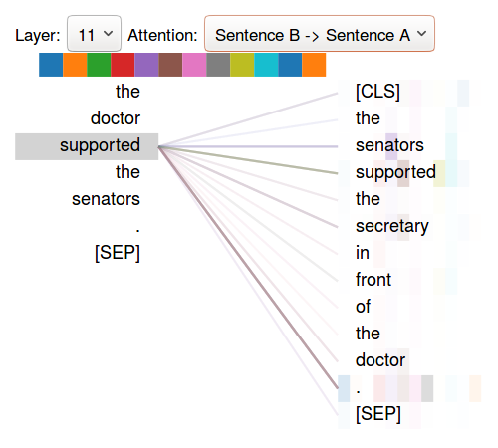
Task: Select 'front' token in right column
Action: [373, 280]
